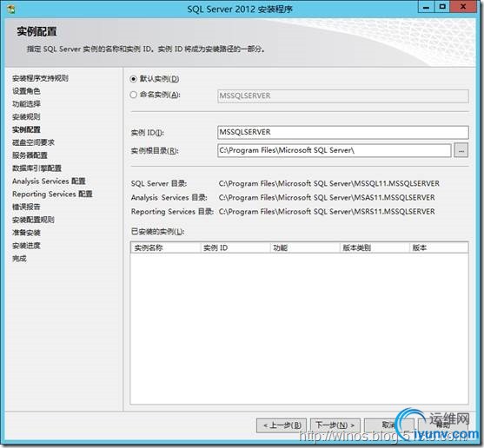Viewport: 484px width, 448px height.
Task: Click the MSRS11.MSSQLSERVER directory path text
Action: [327, 212]
